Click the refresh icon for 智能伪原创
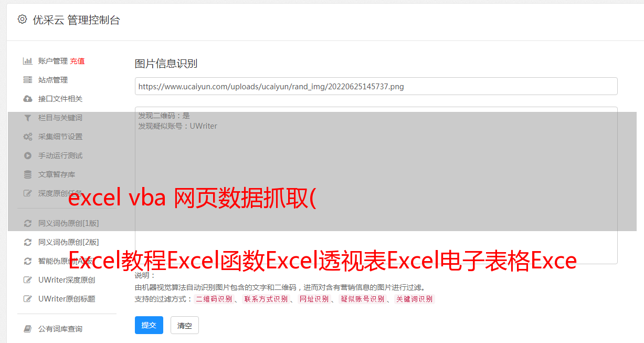 pyautogui.click(x=28, y=261)
